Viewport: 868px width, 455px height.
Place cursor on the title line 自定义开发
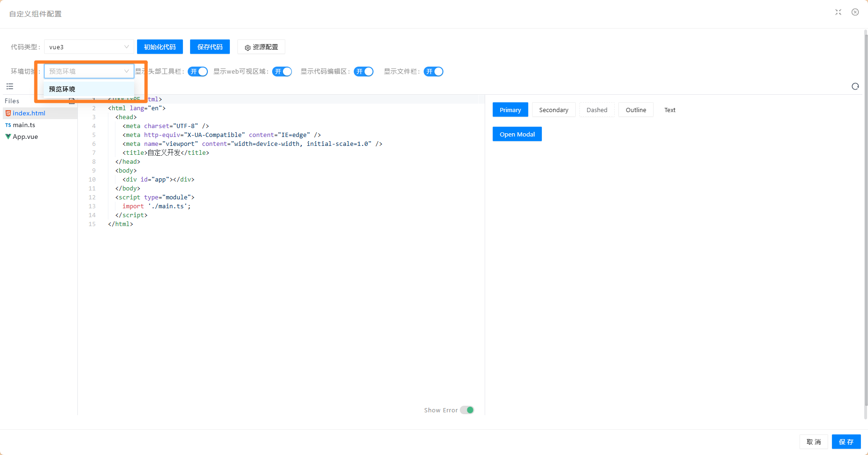coord(166,153)
